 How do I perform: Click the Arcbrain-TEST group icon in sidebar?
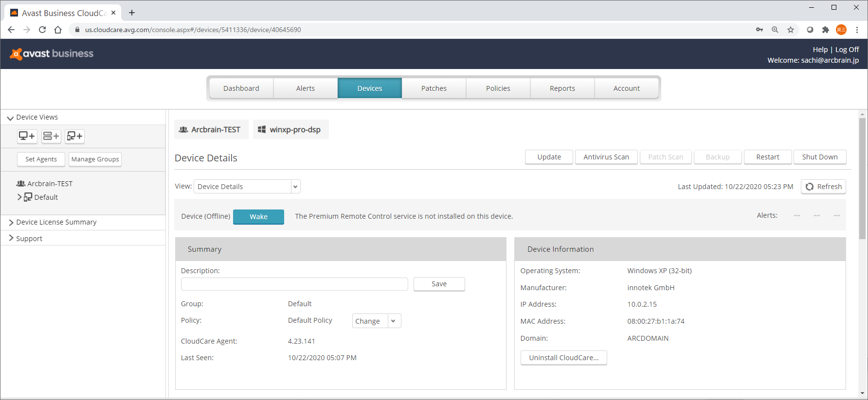point(21,184)
